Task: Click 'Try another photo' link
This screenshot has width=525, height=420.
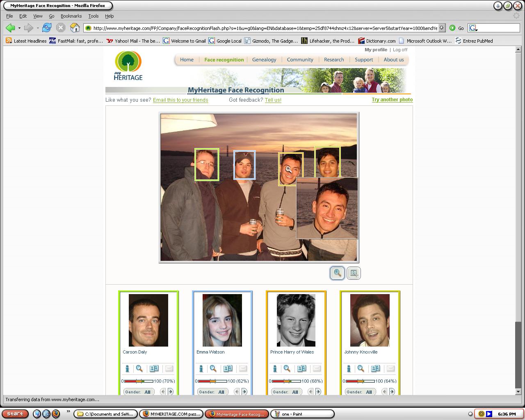Action: pos(392,99)
